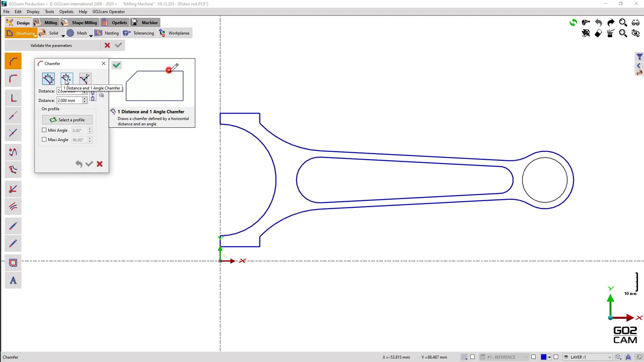Select the Fillet tool in left toolbar
644x362 pixels.
pos(13,79)
